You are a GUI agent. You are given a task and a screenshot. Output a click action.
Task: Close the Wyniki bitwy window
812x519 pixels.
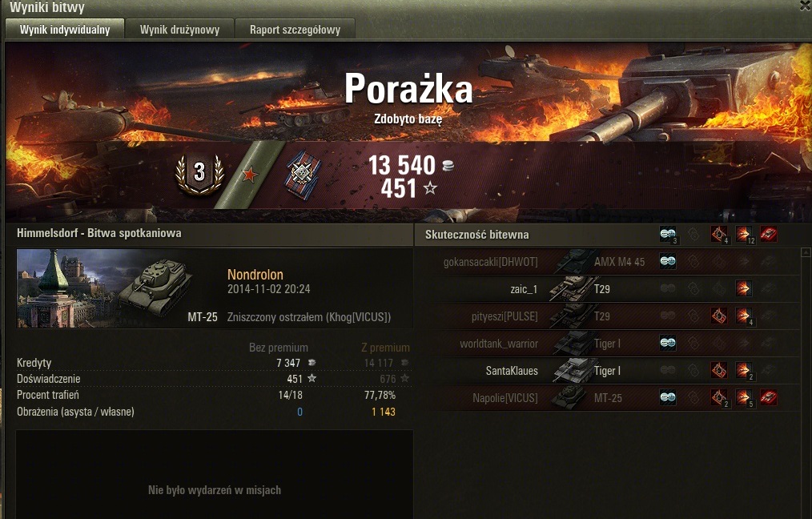click(806, 5)
